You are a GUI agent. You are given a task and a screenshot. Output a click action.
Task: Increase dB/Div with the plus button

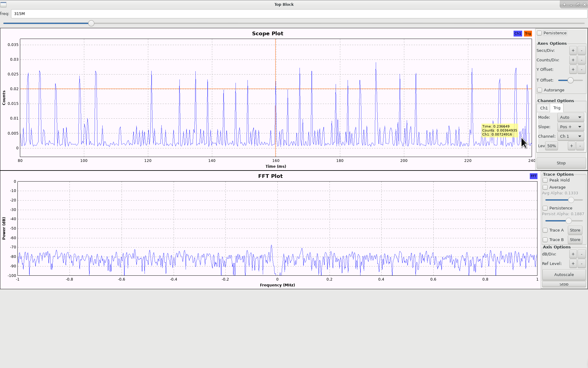(x=573, y=254)
